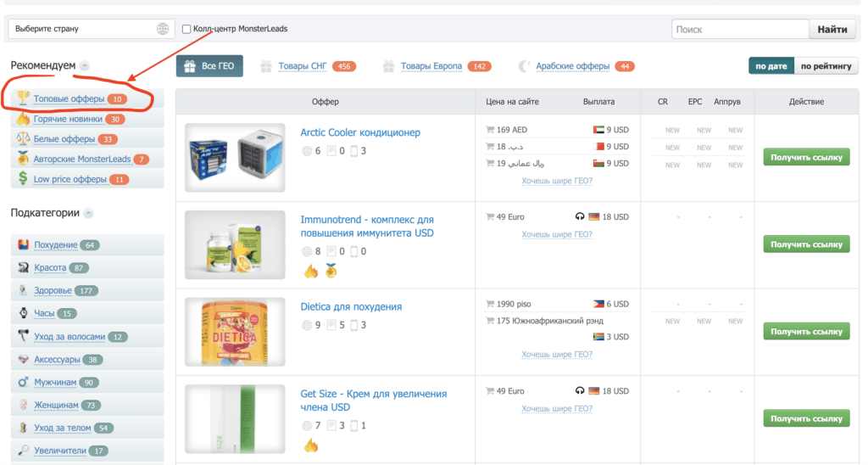
Task: Click the diamond icon beside Аксессуары
Action: 23,359
